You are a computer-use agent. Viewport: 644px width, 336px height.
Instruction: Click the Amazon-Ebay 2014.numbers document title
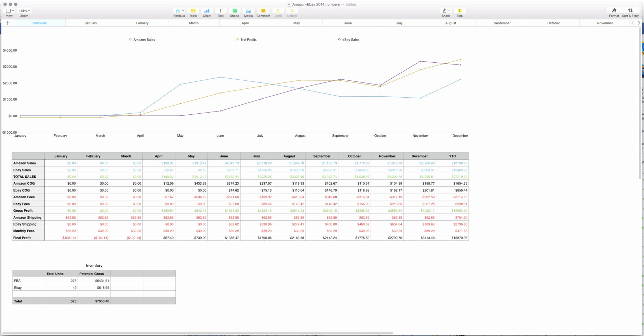click(x=316, y=5)
